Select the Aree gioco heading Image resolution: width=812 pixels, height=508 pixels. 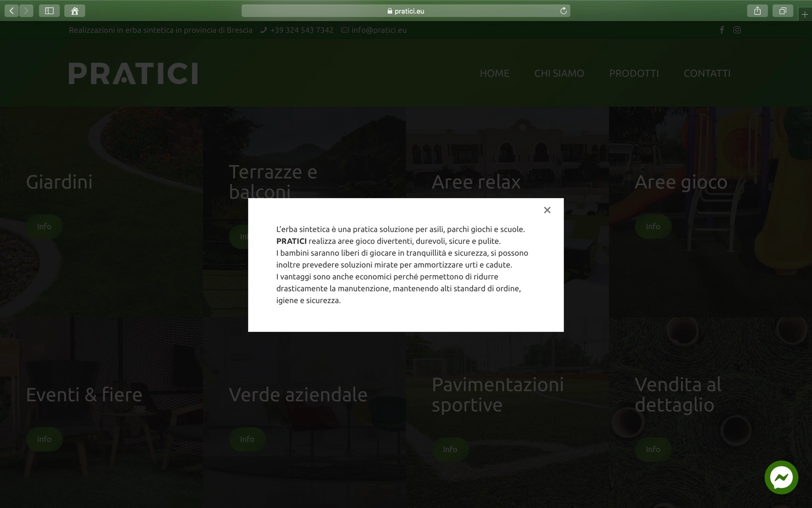681,182
